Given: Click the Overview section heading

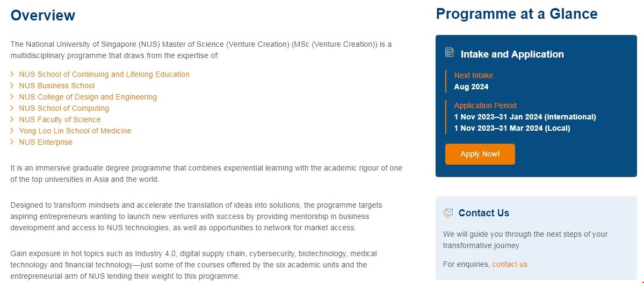Looking at the screenshot, I should (43, 16).
